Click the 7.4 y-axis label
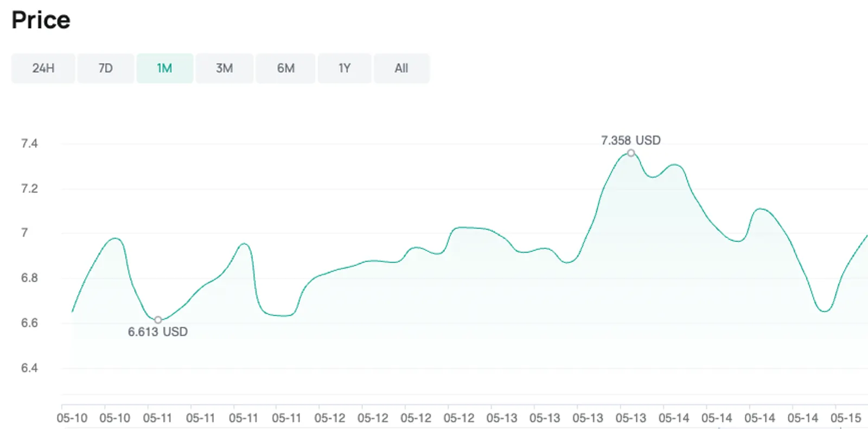 (29, 143)
